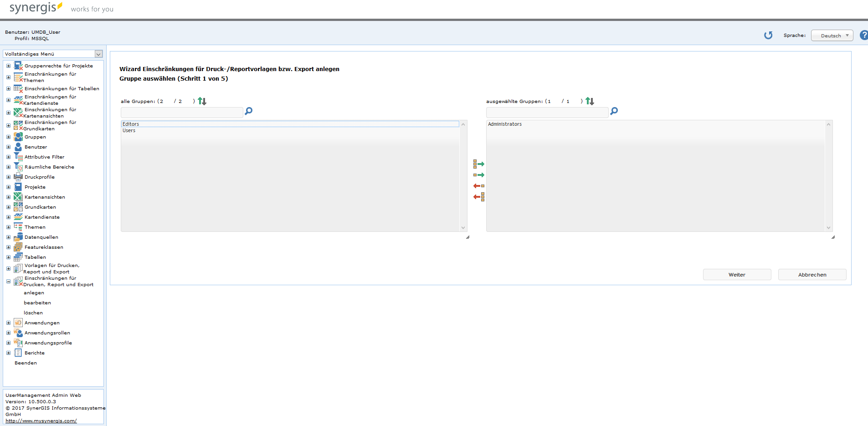Image resolution: width=868 pixels, height=426 pixels.
Task: Click the Attributive Filter funnel icon
Action: click(x=18, y=157)
